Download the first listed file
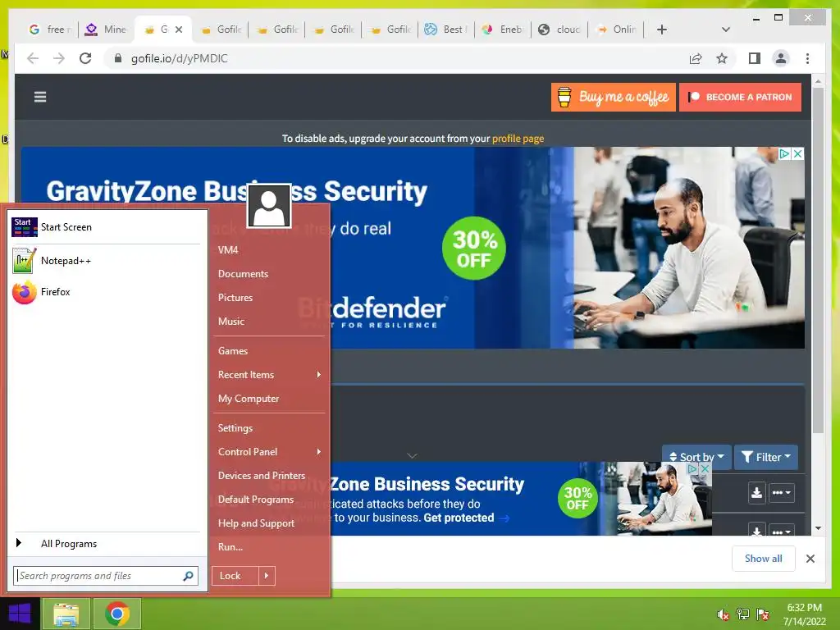 [x=756, y=492]
